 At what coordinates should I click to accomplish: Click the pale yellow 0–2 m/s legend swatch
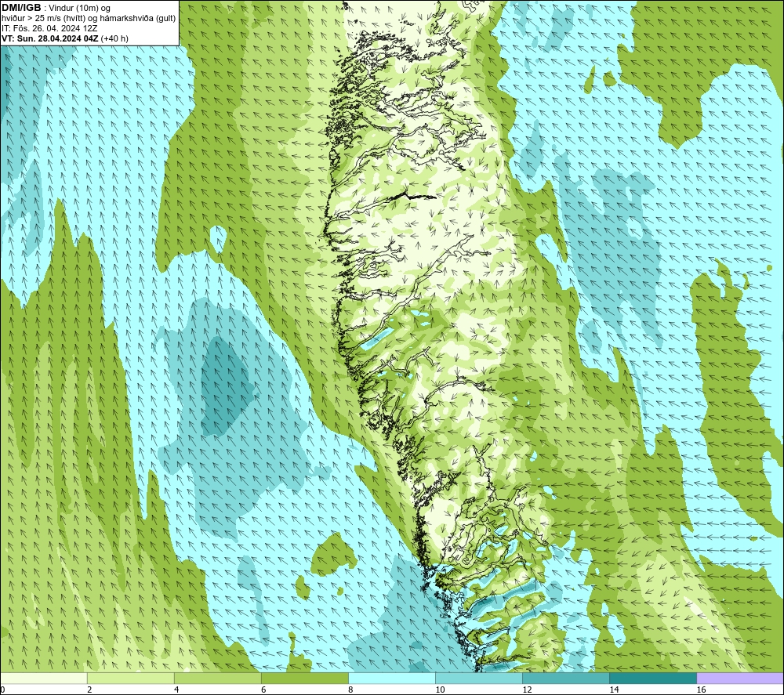click(43, 678)
